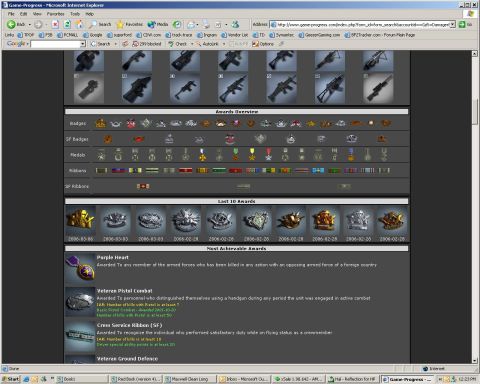Open the Symantec link in Links bar

point(282,35)
